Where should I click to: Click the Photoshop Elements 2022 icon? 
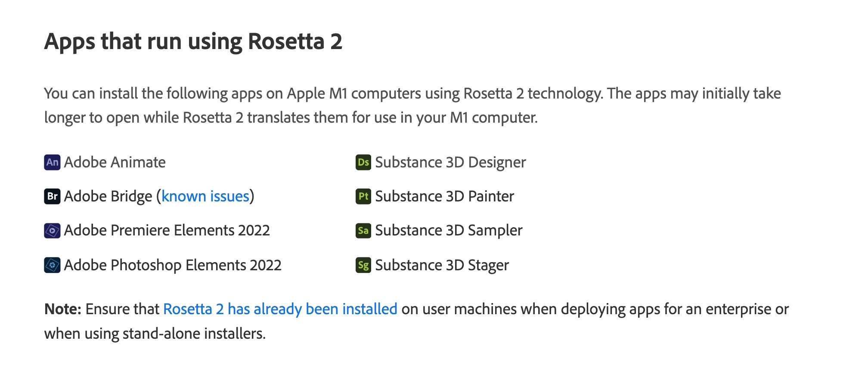[52, 265]
